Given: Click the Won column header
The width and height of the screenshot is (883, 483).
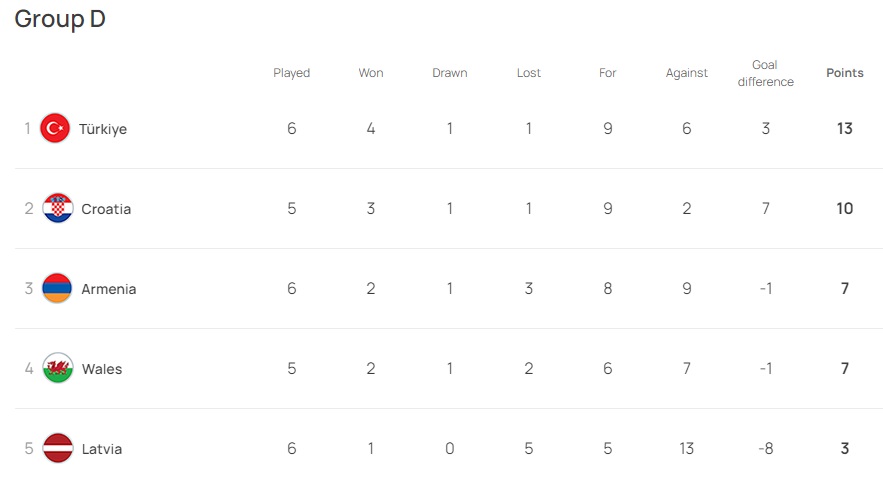Looking at the screenshot, I should click(371, 73).
